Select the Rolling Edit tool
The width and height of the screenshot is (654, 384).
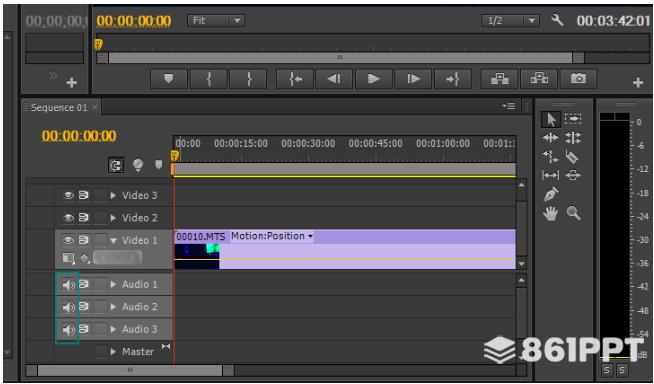573,138
